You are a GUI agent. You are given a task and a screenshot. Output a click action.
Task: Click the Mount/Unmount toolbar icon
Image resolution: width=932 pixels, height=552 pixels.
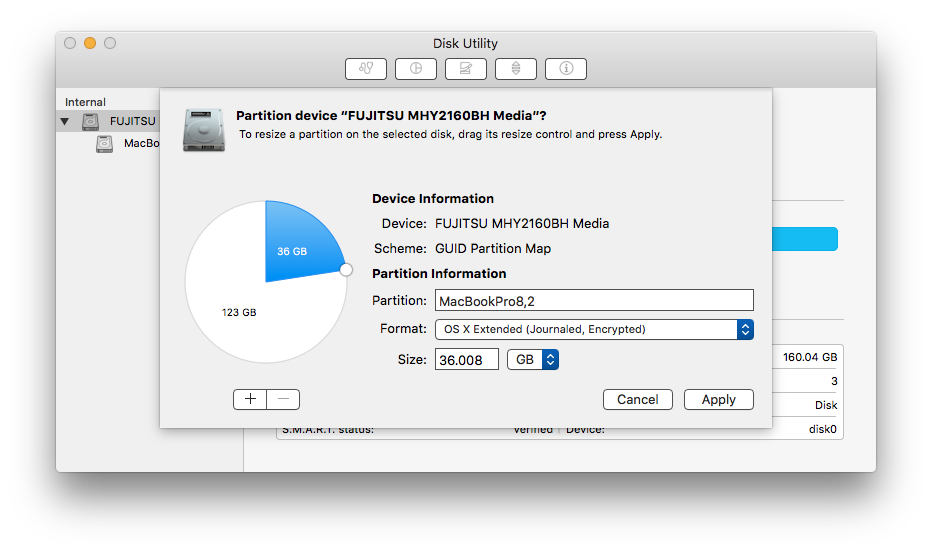point(515,68)
